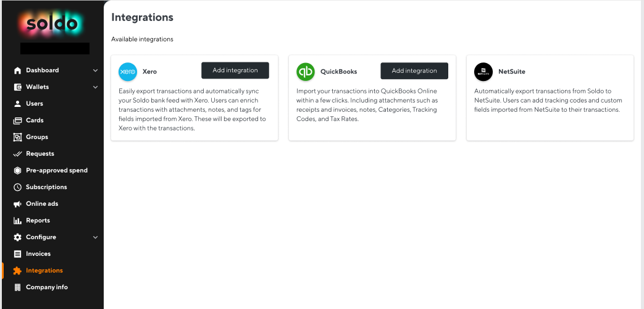Add integration for QuickBooks

[414, 70]
